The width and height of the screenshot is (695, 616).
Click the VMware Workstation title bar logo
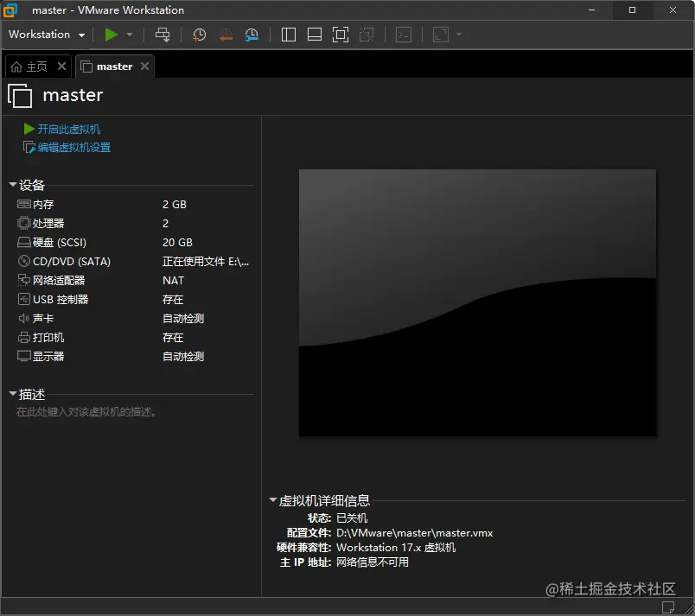pyautogui.click(x=10, y=10)
